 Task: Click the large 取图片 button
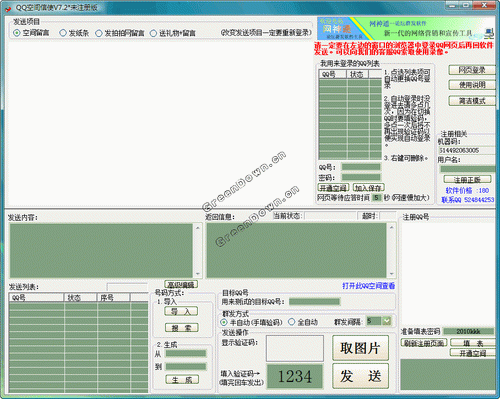(x=360, y=348)
